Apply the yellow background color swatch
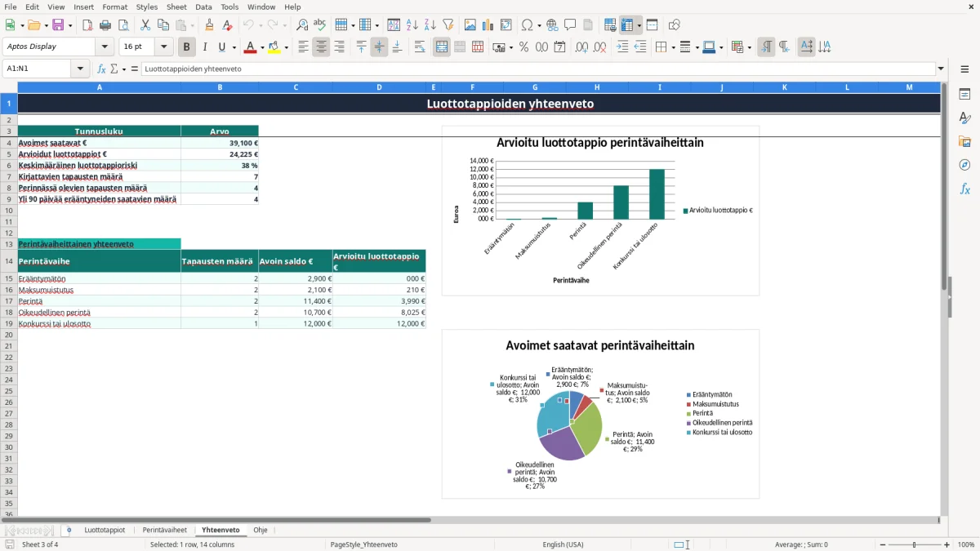Viewport: 980px width, 551px height. pos(274,47)
